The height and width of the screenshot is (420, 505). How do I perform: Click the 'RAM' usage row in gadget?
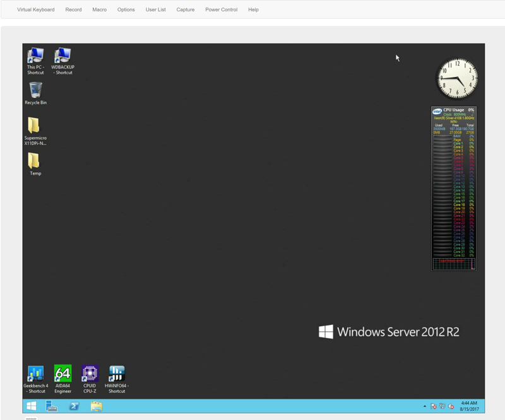coord(454,136)
